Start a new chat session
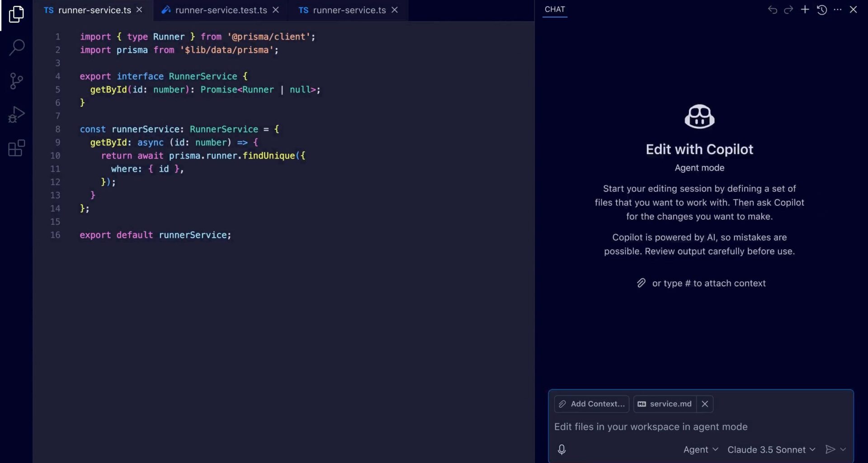This screenshot has height=463, width=868. tap(805, 9)
